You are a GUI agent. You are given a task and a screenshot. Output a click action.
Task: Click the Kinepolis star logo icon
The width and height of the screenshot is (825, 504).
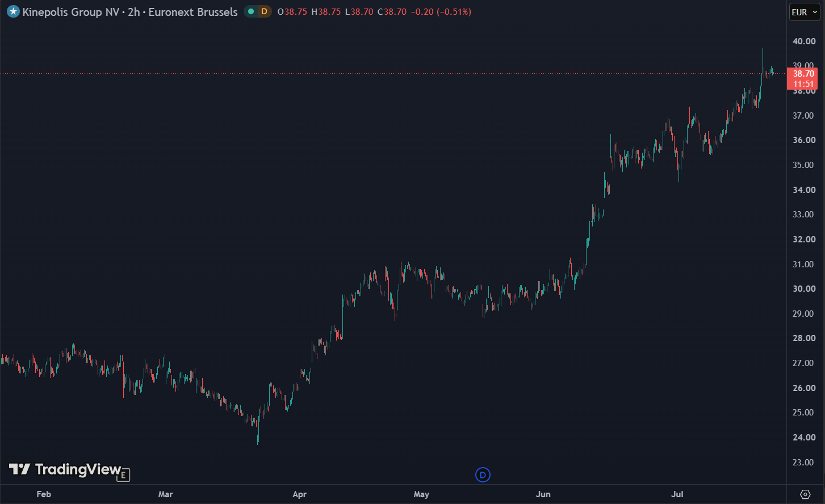[x=13, y=11]
